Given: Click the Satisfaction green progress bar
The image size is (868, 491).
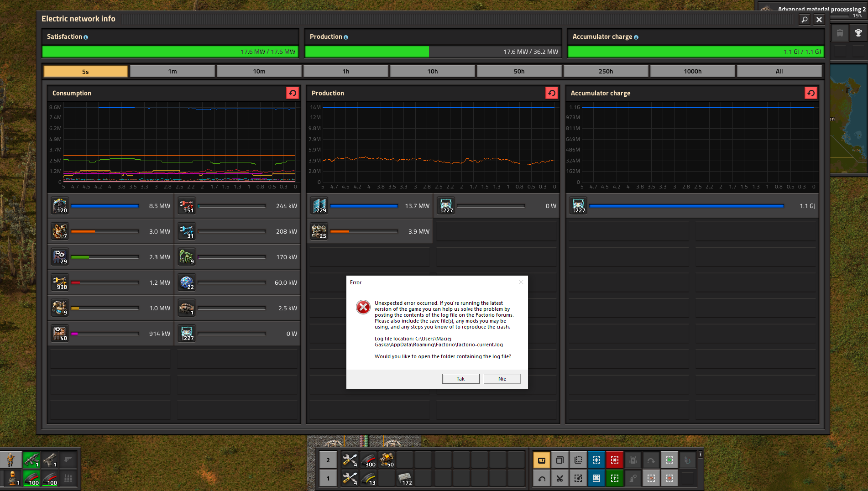Looking at the screenshot, I should (170, 52).
